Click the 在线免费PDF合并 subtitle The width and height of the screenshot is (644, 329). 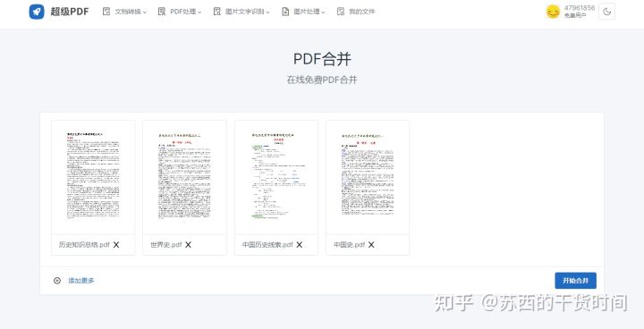[x=322, y=80]
